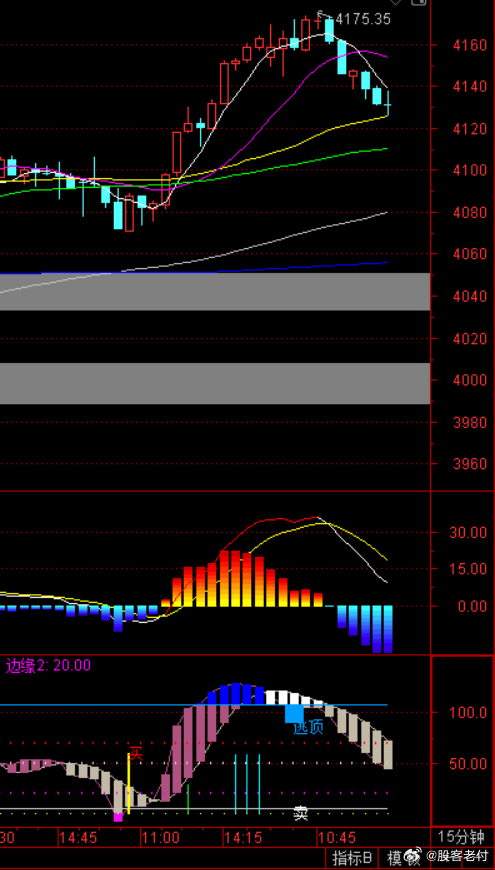
Task: Click the 50.00 oscillator axis value
Action: click(x=468, y=763)
